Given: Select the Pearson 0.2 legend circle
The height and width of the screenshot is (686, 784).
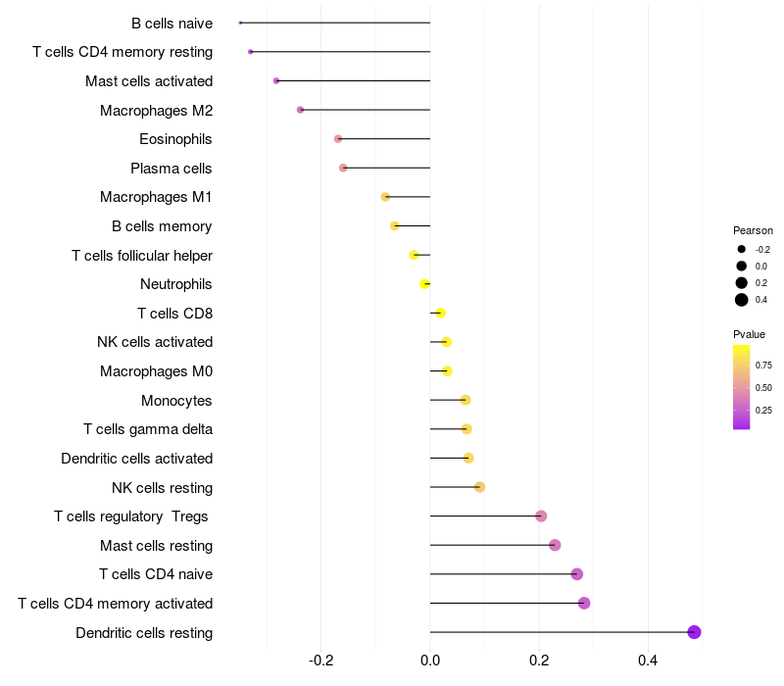Looking at the screenshot, I should tap(741, 283).
